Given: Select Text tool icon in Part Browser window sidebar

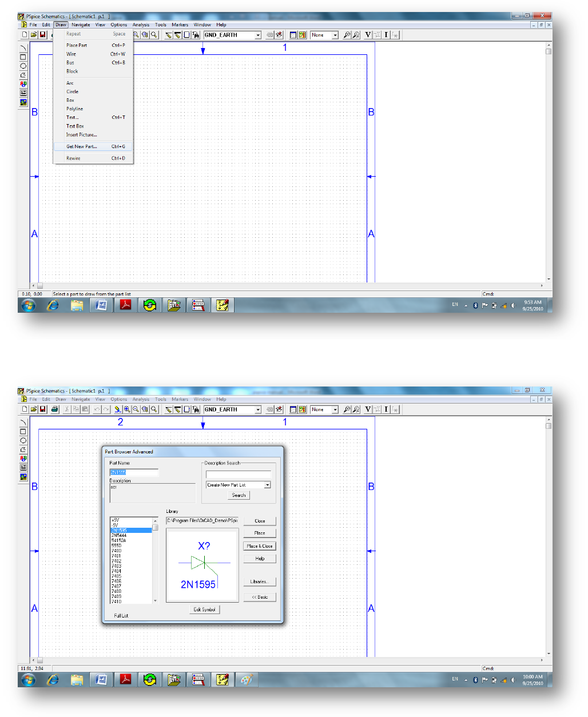Looking at the screenshot, I should pos(23,459).
